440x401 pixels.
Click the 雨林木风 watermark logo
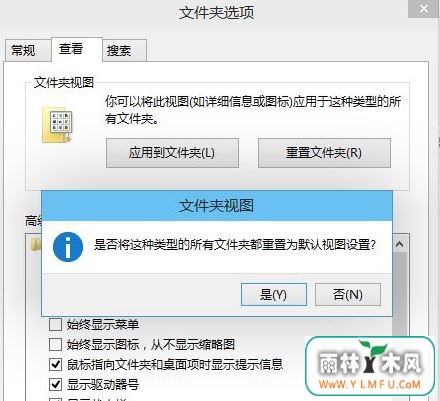pyautogui.click(x=370, y=366)
